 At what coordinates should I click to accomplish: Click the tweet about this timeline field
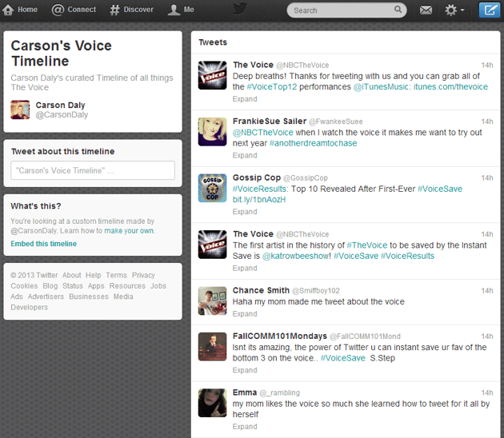pos(93,170)
